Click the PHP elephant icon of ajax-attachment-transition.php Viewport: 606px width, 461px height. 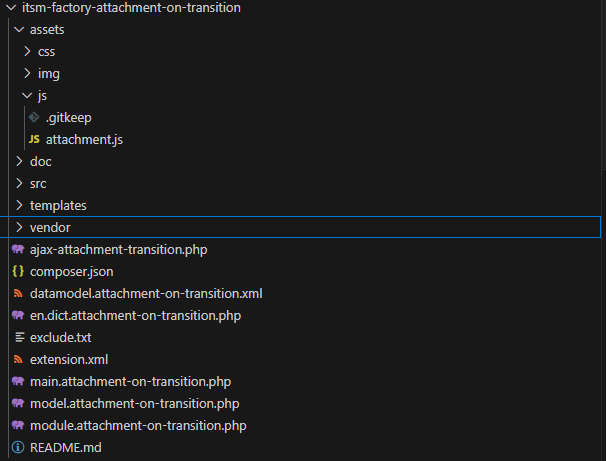tap(18, 249)
